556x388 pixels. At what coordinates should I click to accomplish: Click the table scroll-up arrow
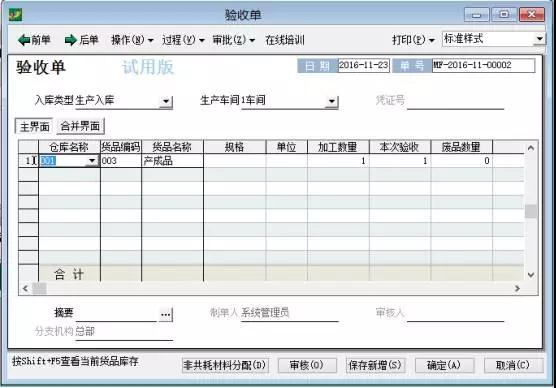[531, 148]
